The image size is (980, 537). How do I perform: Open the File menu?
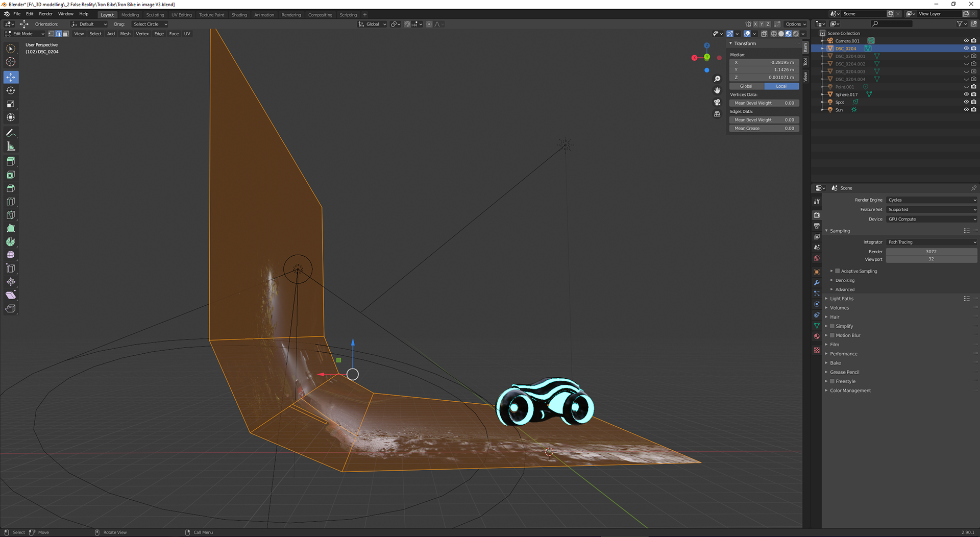click(17, 14)
